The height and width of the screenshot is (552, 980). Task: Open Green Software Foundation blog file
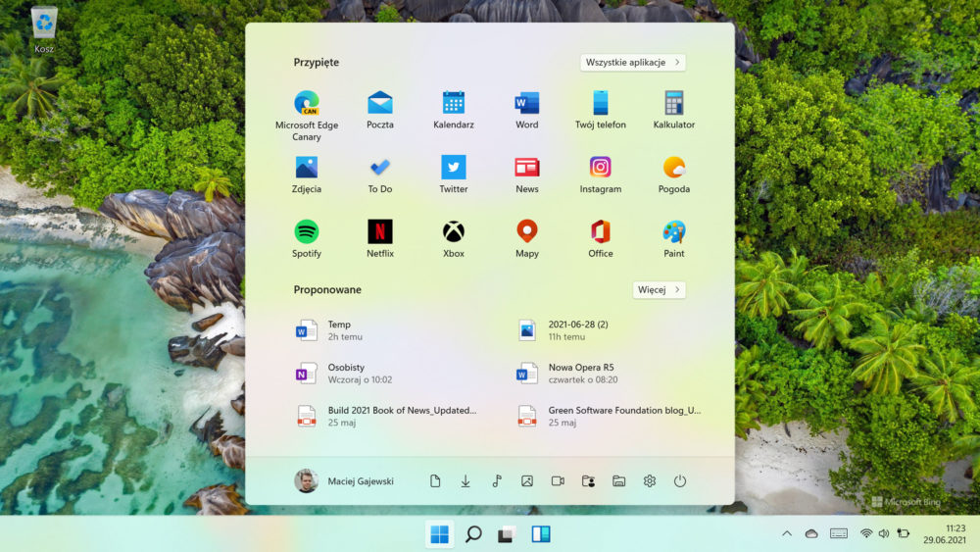tap(610, 417)
